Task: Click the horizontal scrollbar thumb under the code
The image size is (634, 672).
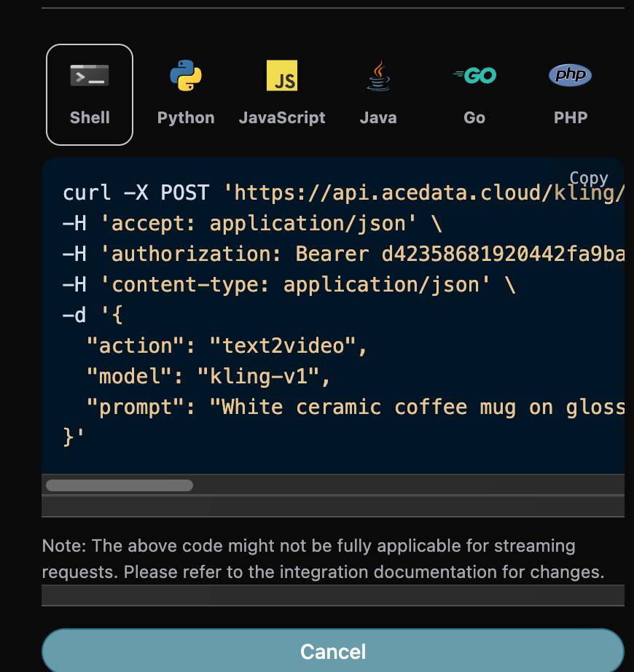Action: click(x=120, y=485)
